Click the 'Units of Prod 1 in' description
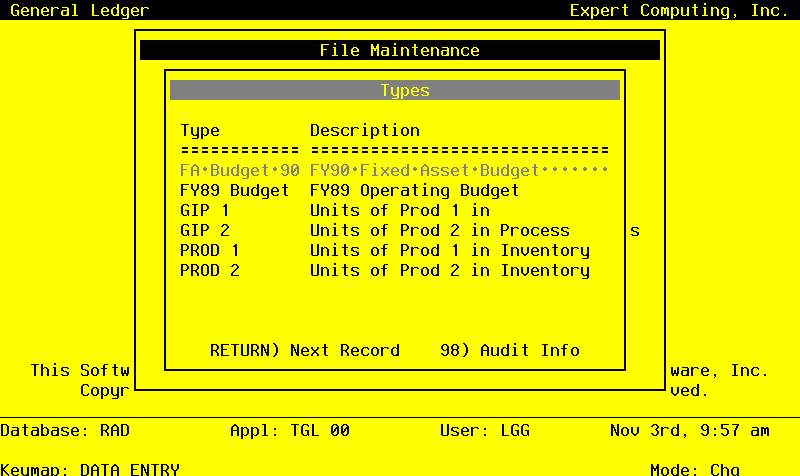 click(400, 211)
